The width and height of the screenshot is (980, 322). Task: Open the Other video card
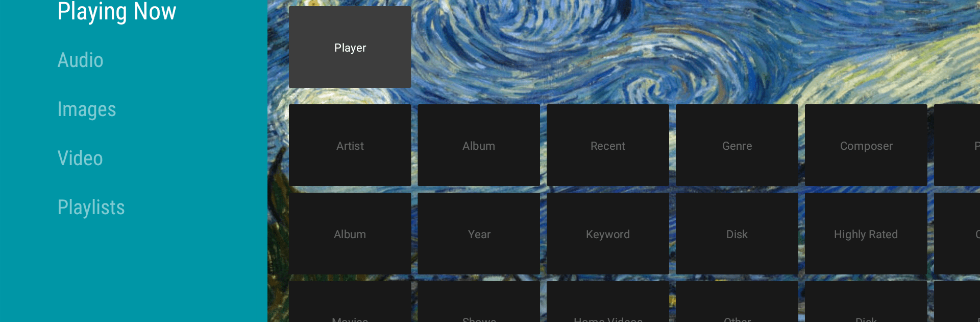pyautogui.click(x=737, y=302)
